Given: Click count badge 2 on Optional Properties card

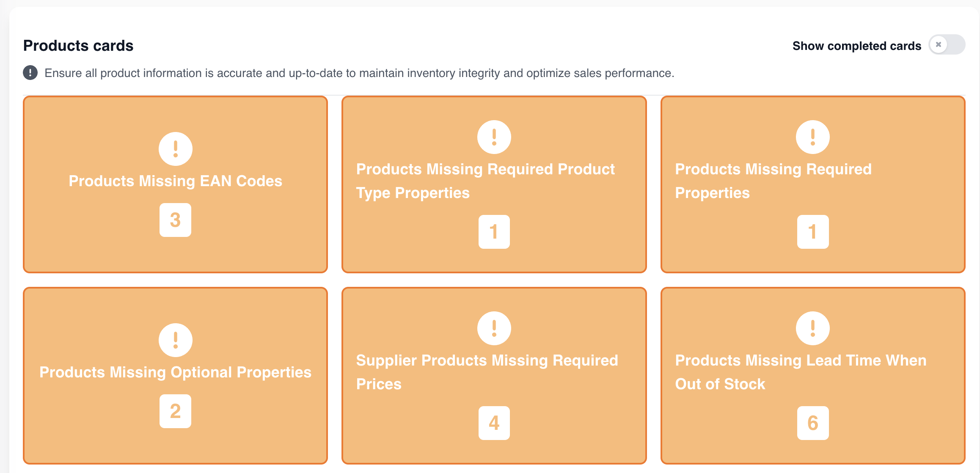Looking at the screenshot, I should coord(176,411).
